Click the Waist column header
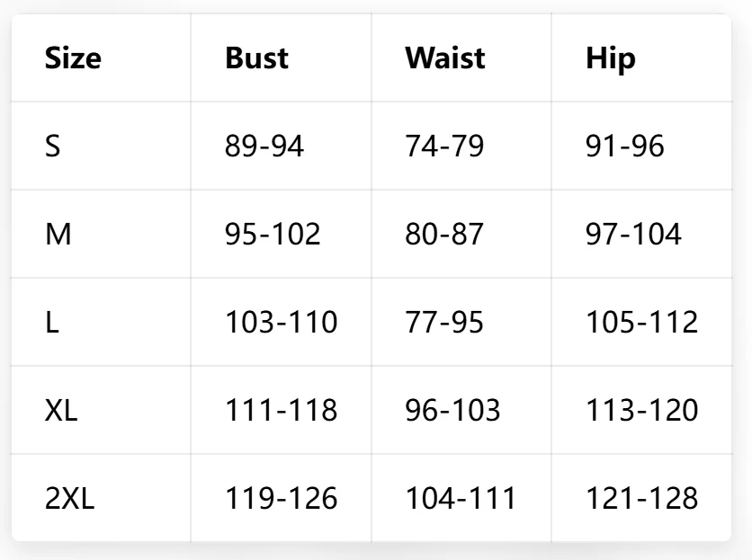This screenshot has width=752, height=560. click(x=445, y=58)
